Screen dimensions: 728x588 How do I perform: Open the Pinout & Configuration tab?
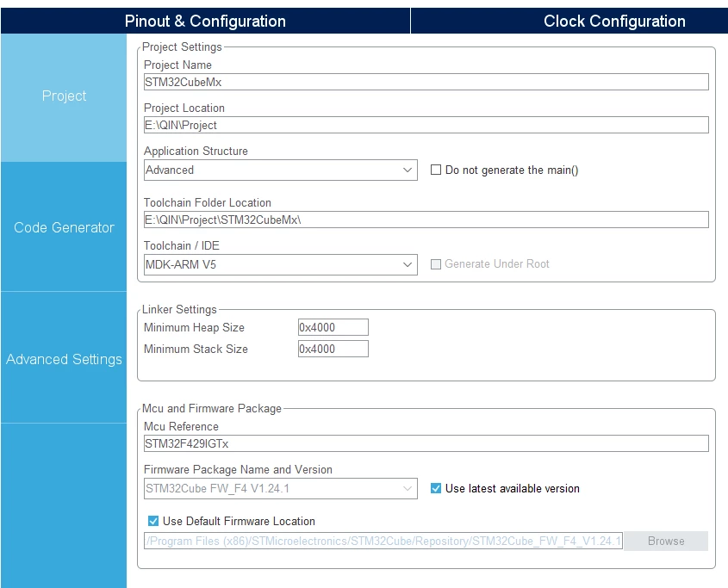(205, 21)
